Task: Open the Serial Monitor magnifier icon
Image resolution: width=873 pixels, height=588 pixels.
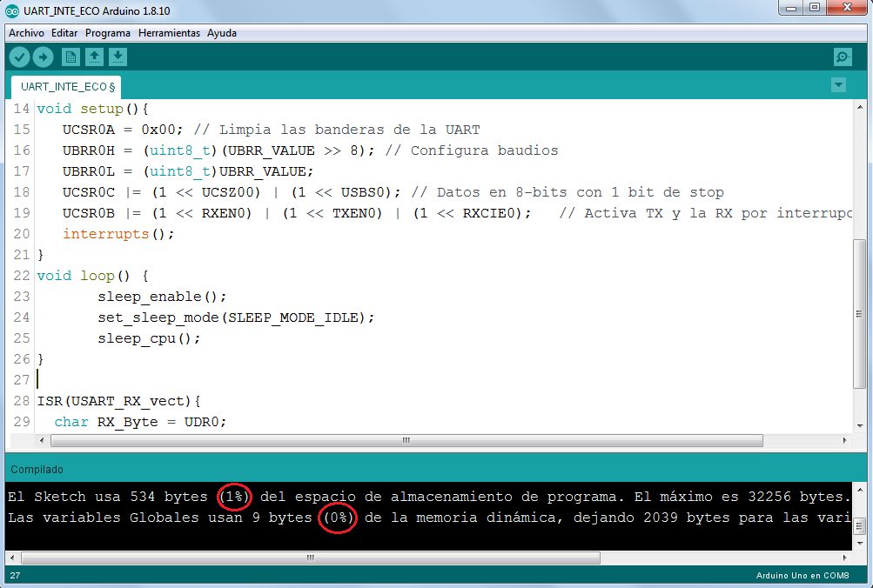Action: coord(843,57)
